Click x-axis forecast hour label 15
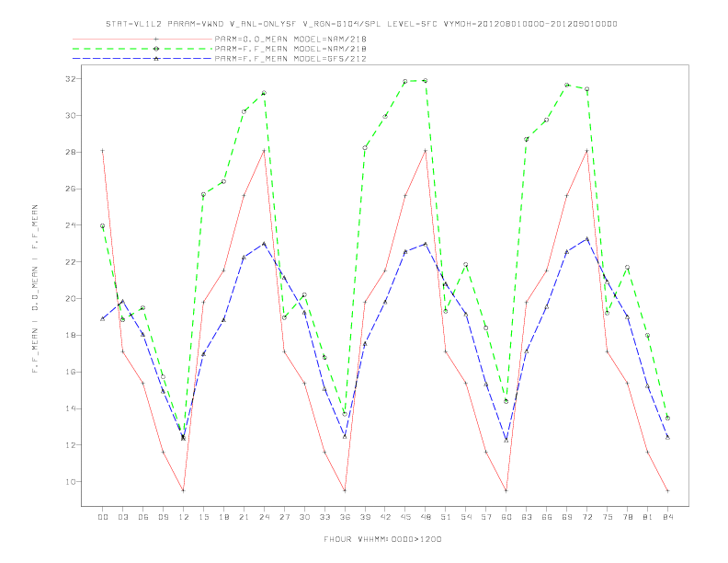 tap(203, 517)
